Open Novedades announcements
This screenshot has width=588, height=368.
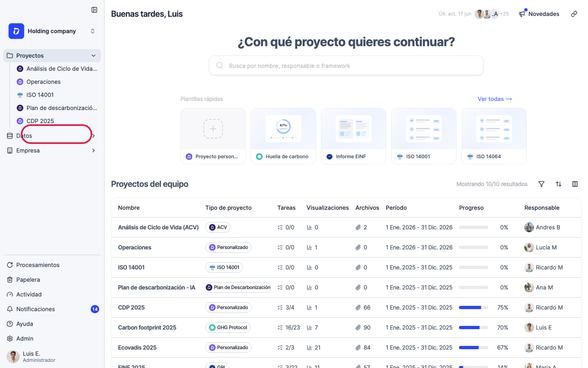click(539, 14)
